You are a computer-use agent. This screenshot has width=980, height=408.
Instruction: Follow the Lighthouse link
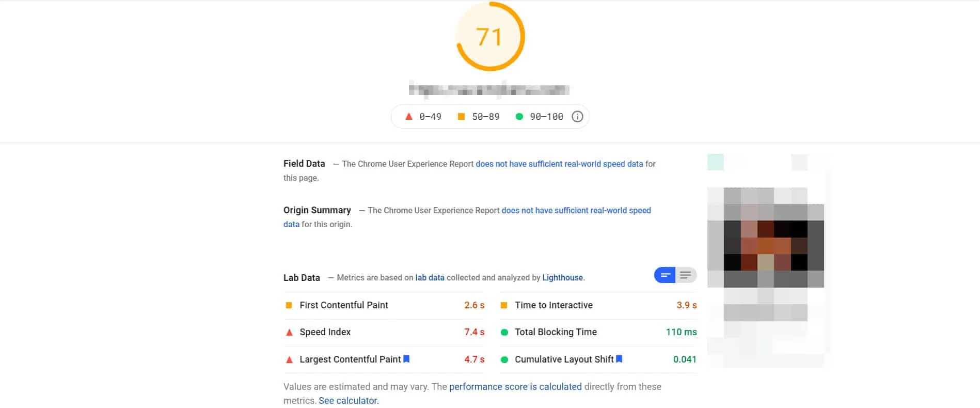562,277
